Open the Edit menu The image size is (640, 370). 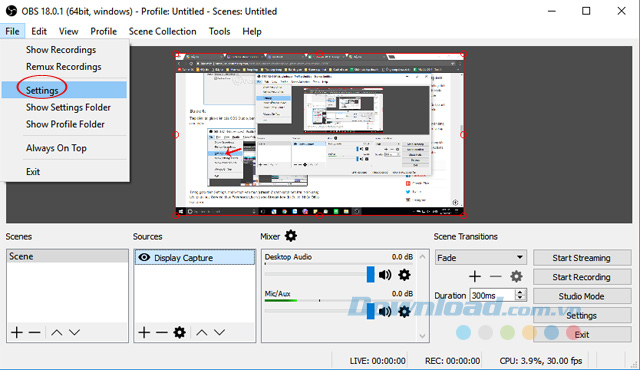coord(39,31)
